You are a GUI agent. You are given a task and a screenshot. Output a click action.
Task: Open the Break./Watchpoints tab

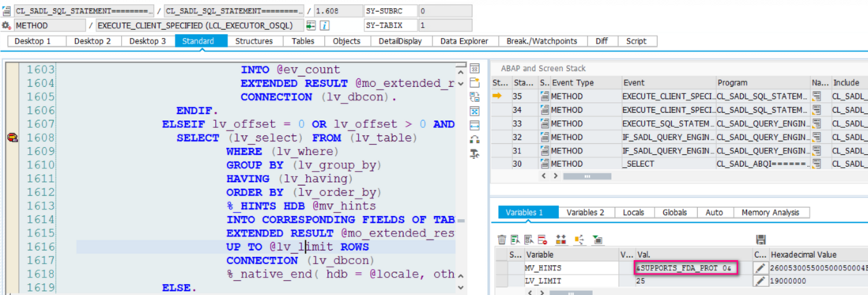pos(542,41)
